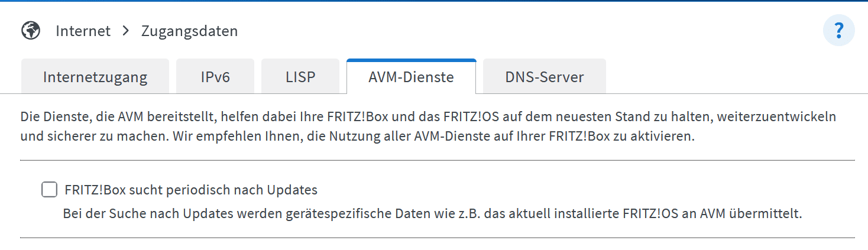
Task: Go to the DNS-Server tab
Action: tap(545, 77)
